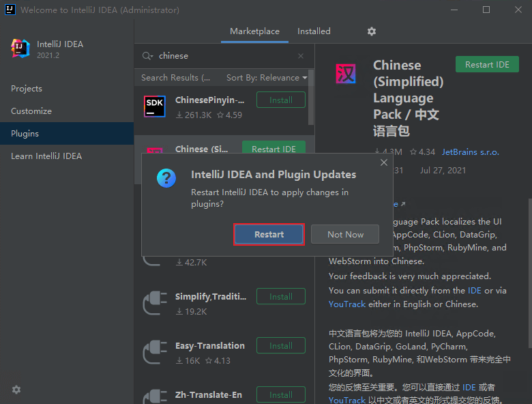Open the Sort By Relevance dropdown
Viewport: 532px width, 404px height.
[x=267, y=78]
